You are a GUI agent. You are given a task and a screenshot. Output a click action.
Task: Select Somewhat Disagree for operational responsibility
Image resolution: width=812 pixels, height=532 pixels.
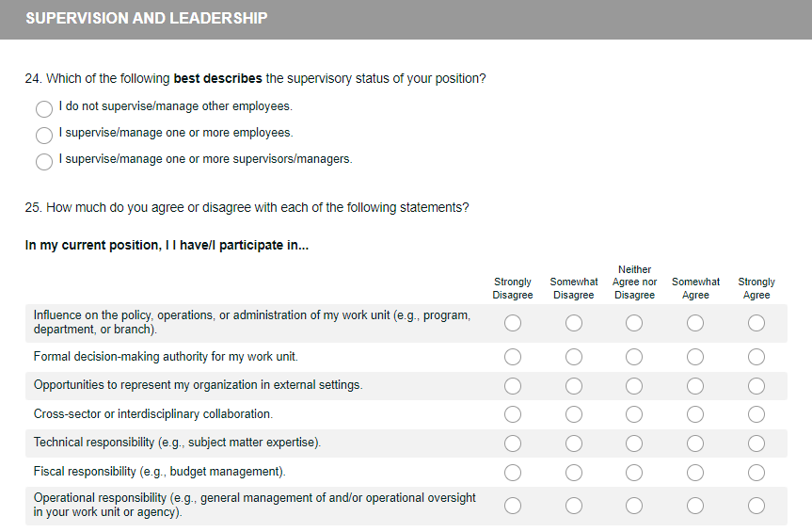[x=574, y=506]
